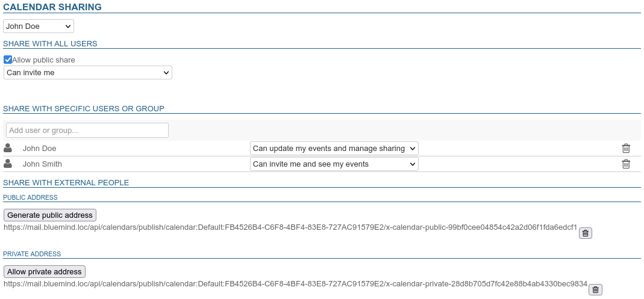
Task: Delete John Doe's sharing entry with trash icon
Action: pos(626,149)
